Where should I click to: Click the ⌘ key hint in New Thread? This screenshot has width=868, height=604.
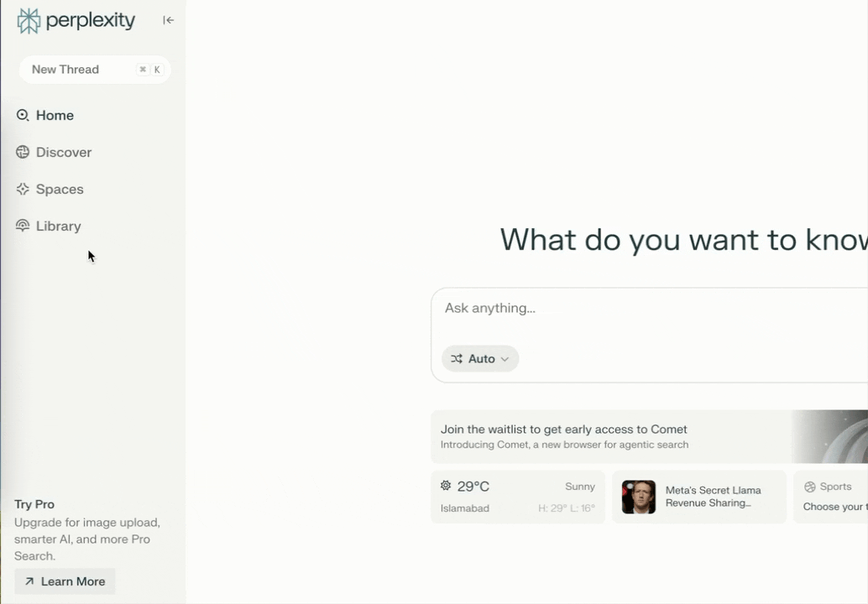(x=143, y=70)
